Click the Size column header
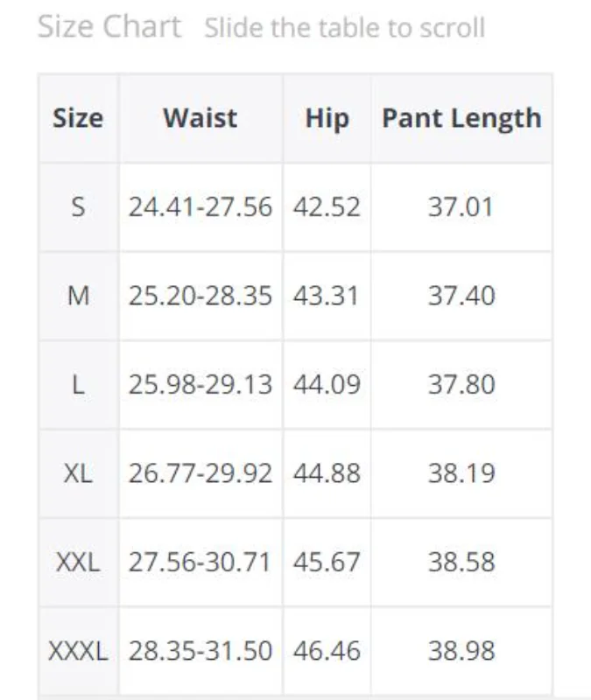The width and height of the screenshot is (591, 700). tap(78, 118)
